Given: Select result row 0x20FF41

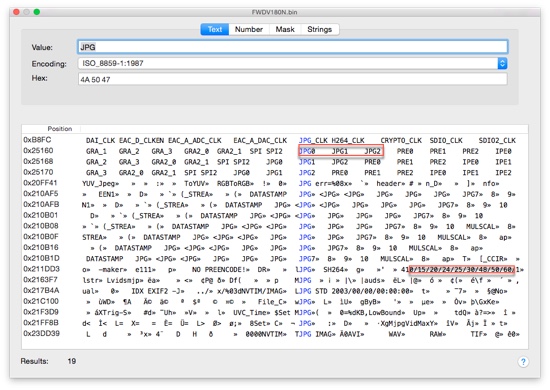Looking at the screenshot, I should tap(275, 183).
